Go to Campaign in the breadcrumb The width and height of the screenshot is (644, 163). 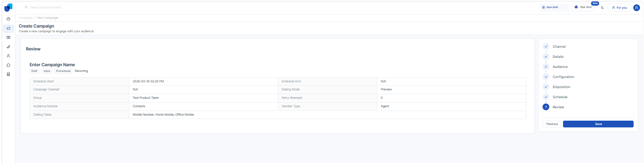coord(26,18)
